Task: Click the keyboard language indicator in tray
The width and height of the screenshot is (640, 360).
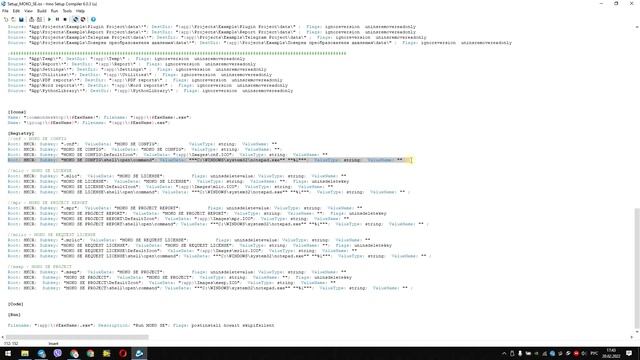Action: [x=594, y=353]
